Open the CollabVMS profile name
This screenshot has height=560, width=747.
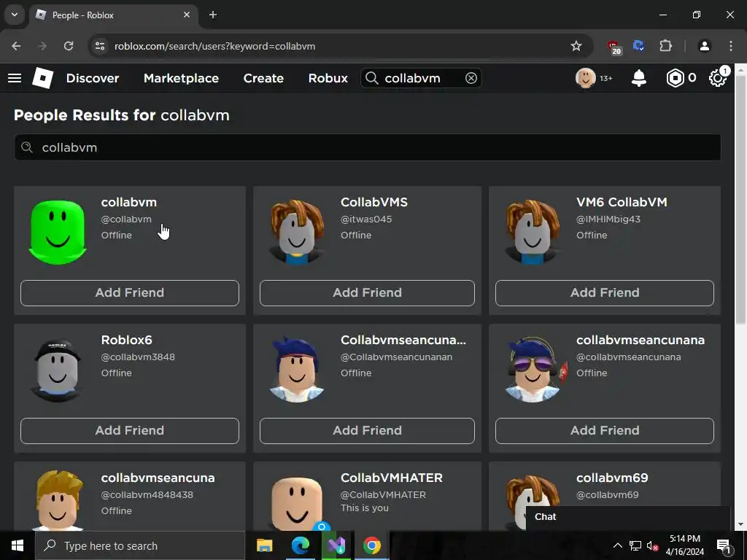374,202
